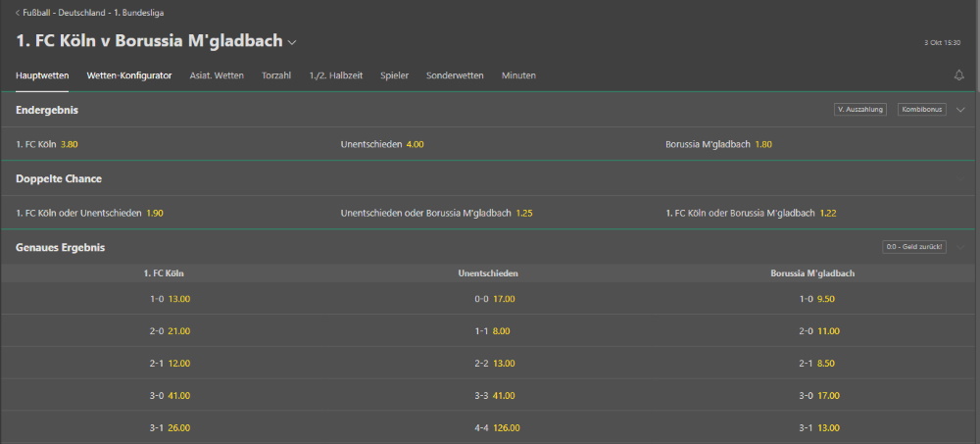
Task: Bet on Borussia M'gladbach win at 1.80
Action: coord(718,144)
